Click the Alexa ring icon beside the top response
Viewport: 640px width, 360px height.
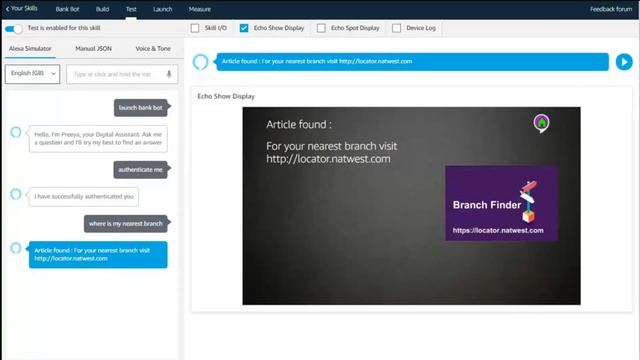(200, 62)
